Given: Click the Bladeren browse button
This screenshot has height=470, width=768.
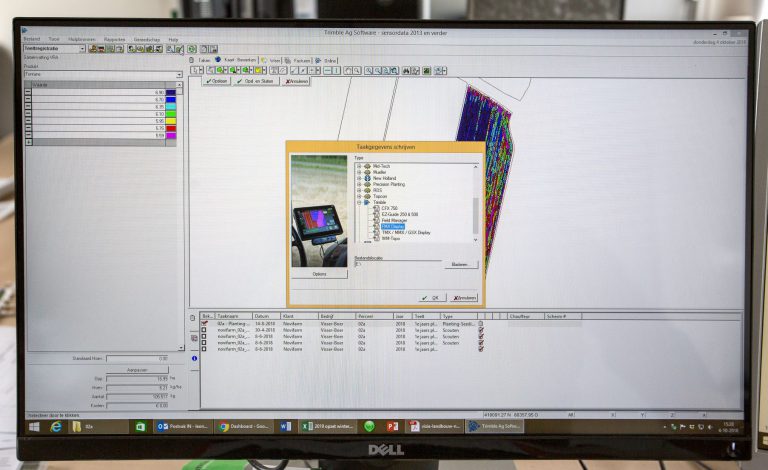Looking at the screenshot, I should point(461,265).
